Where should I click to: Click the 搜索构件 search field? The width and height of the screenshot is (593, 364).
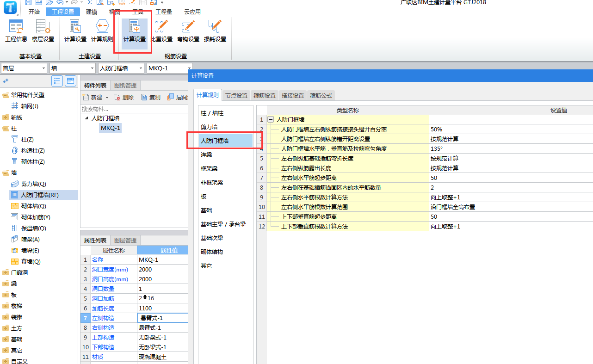click(x=134, y=109)
